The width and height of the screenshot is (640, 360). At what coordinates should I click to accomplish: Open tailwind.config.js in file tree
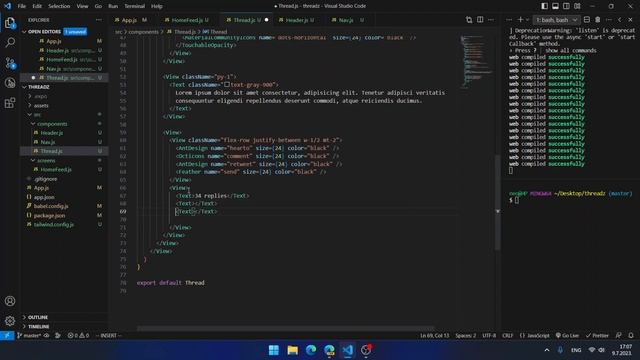(53, 224)
